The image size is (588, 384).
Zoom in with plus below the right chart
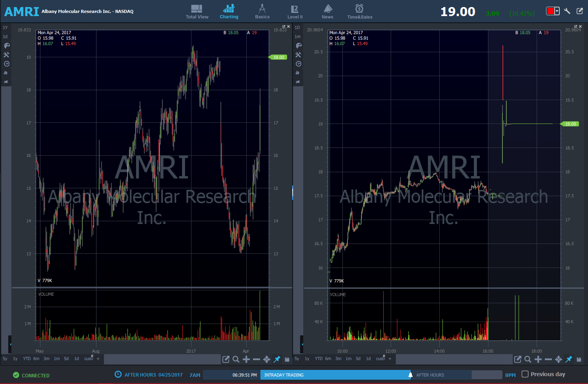[x=538, y=359]
